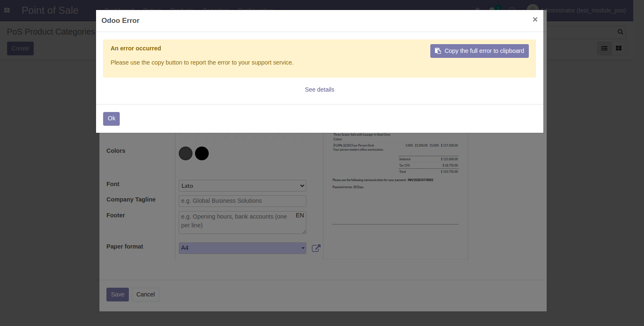Open the Paper format external link icon

[x=316, y=248]
